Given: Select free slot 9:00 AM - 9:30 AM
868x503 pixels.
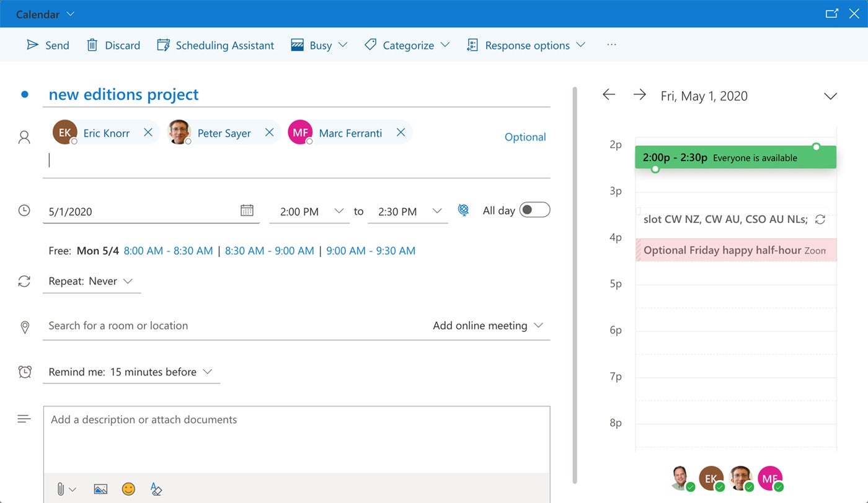Looking at the screenshot, I should (x=371, y=251).
